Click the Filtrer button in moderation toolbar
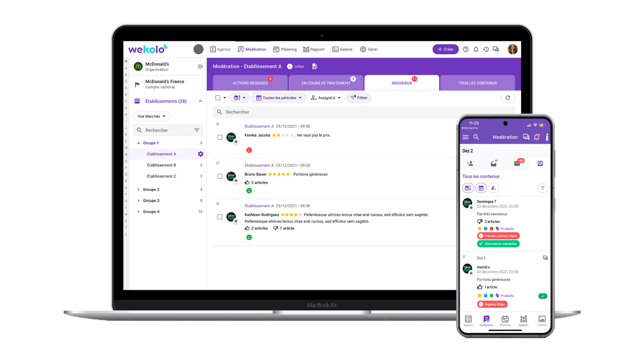This screenshot has height=362, width=644. click(359, 98)
